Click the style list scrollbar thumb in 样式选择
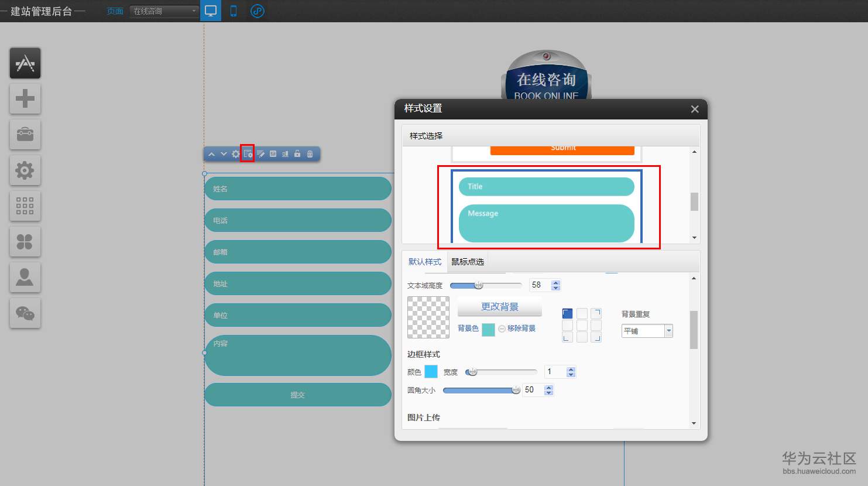This screenshot has height=486, width=868. pyautogui.click(x=694, y=201)
